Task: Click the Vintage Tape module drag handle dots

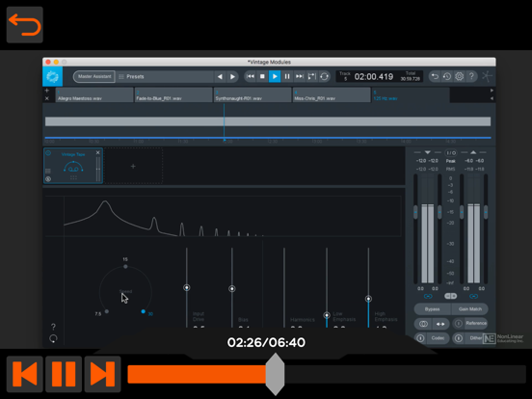Action: click(73, 177)
